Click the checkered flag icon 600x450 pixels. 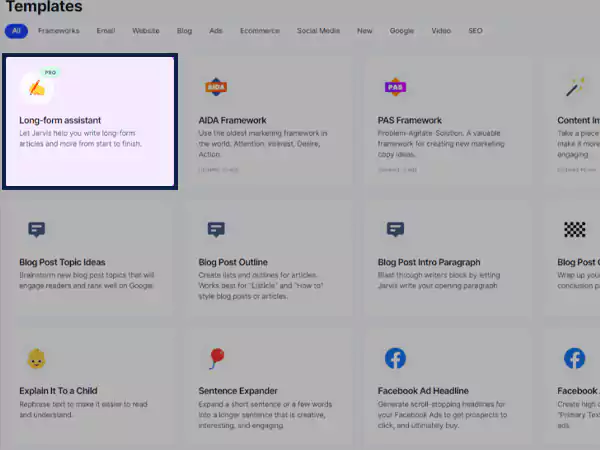tap(574, 229)
